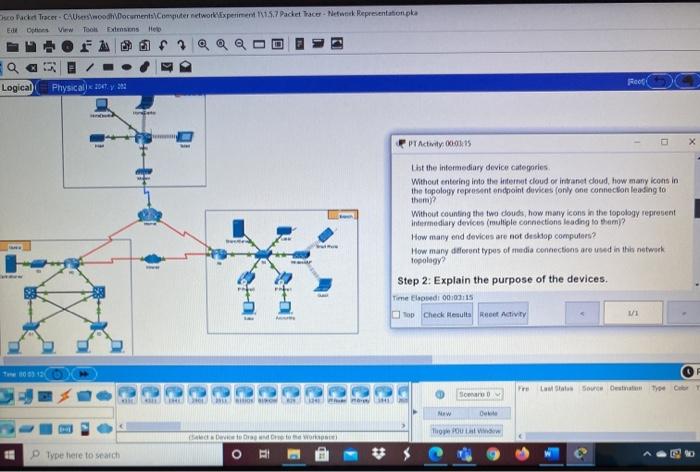
Task: Click the Windows taskbar search box
Action: [x=123, y=455]
